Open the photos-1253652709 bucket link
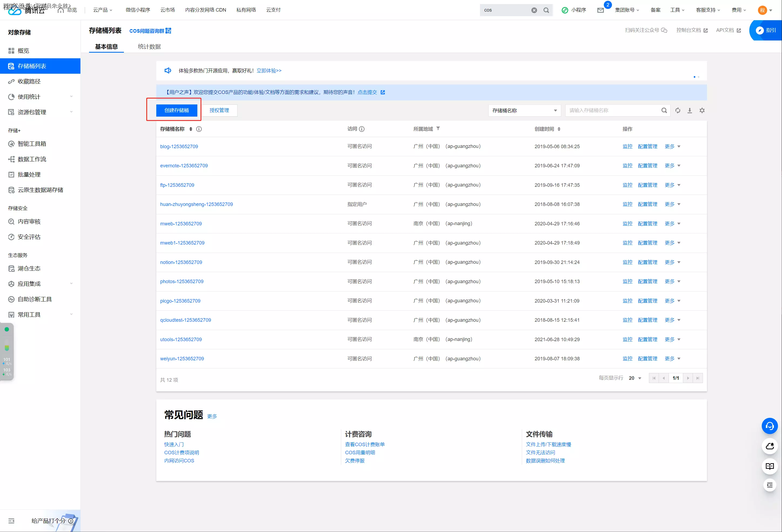Image resolution: width=782 pixels, height=532 pixels. (182, 281)
